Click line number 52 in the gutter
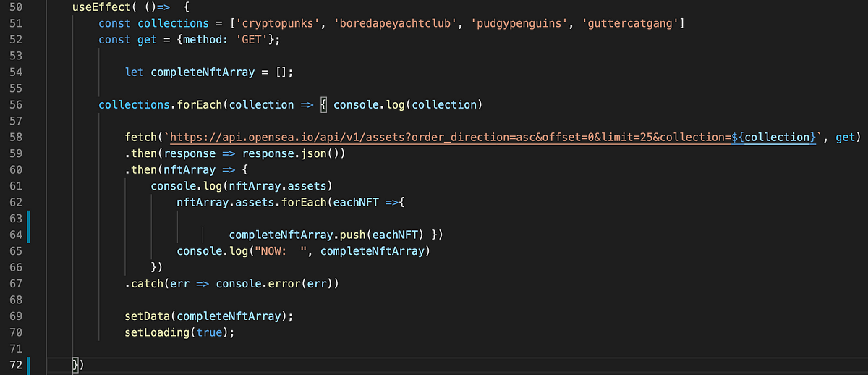The height and width of the screenshot is (375, 868). pyautogui.click(x=16, y=39)
